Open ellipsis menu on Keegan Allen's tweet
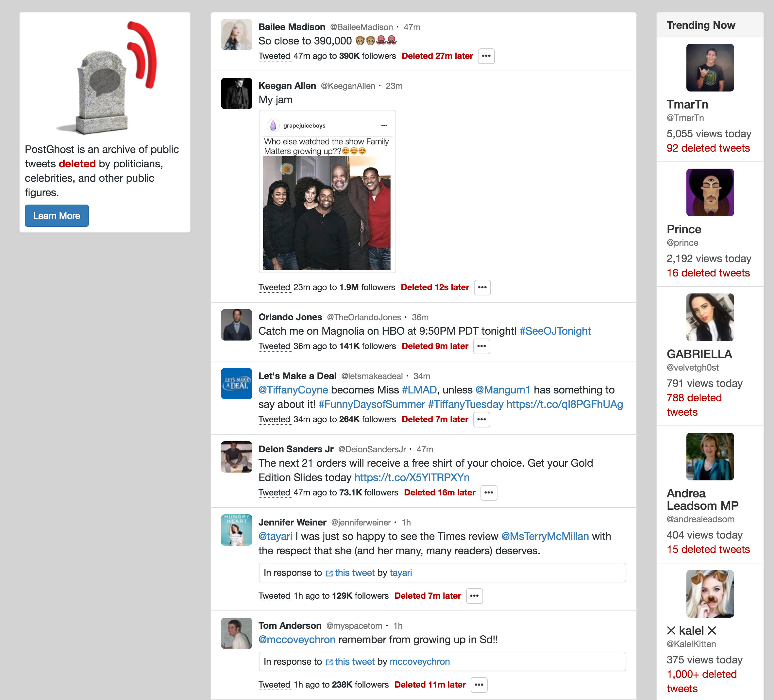Image resolution: width=774 pixels, height=700 pixels. click(482, 288)
